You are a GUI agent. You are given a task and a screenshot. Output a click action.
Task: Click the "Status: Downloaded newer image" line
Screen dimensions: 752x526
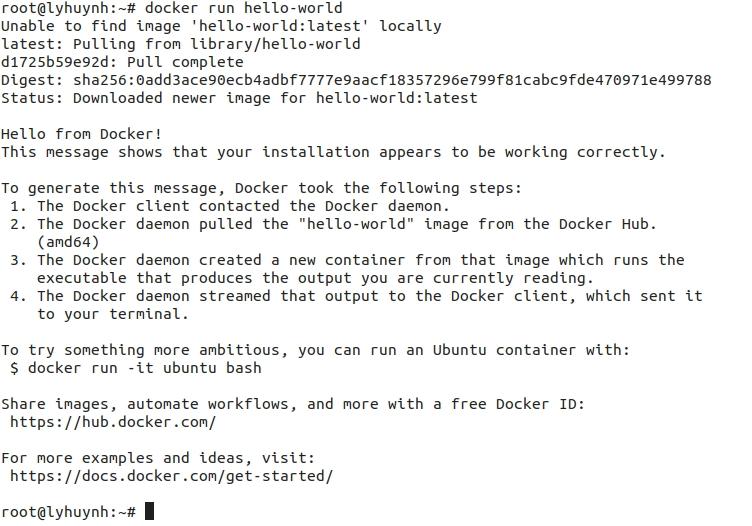point(239,98)
